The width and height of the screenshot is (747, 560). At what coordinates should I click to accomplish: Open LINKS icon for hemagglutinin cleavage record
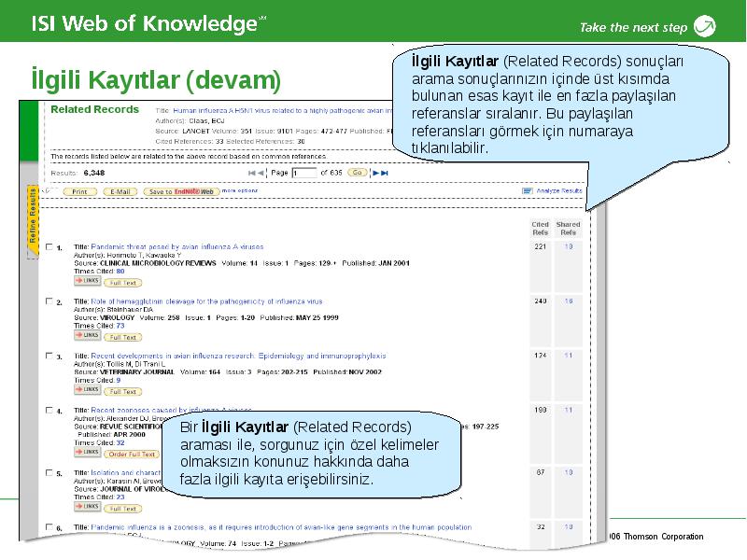87,336
